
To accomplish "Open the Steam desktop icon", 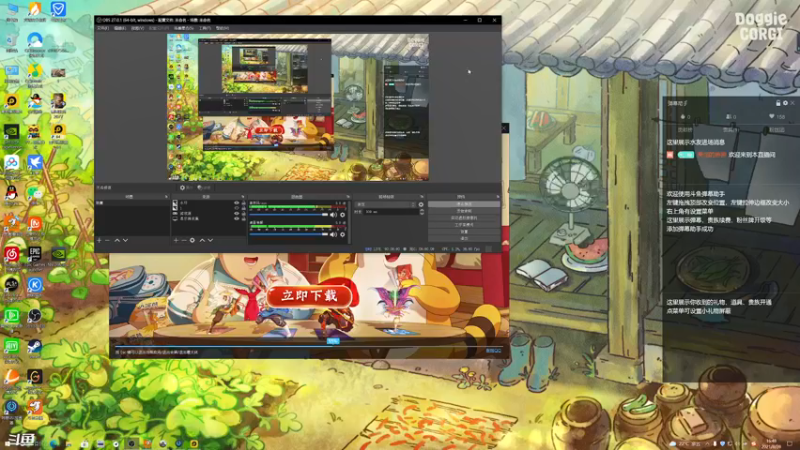I will point(35,347).
